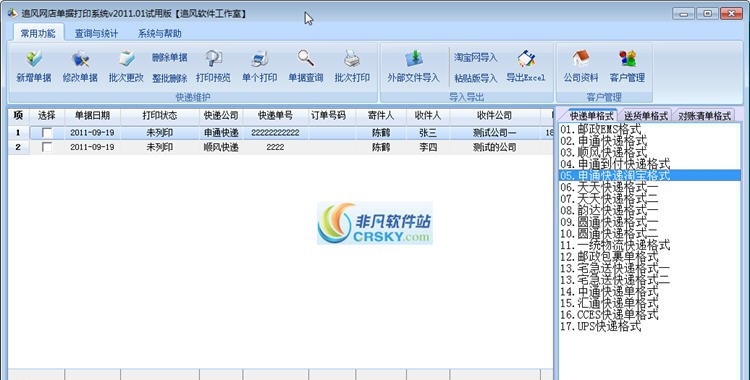750x380 pixels.
Task: Click 淘宝网导入 Taobao import button
Action: pyautogui.click(x=475, y=57)
